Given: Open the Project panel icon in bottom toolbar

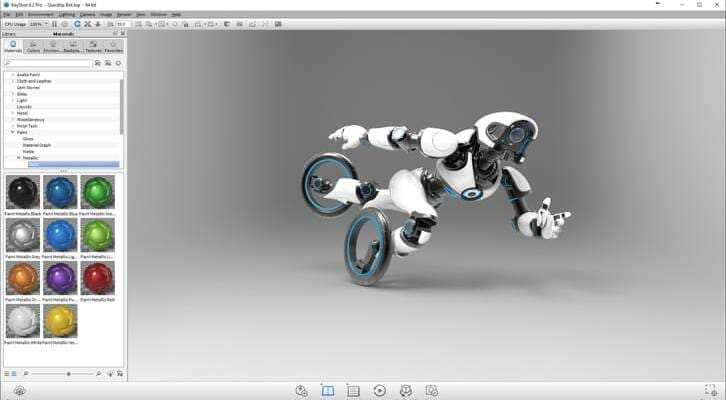Looking at the screenshot, I should pyautogui.click(x=353, y=391).
